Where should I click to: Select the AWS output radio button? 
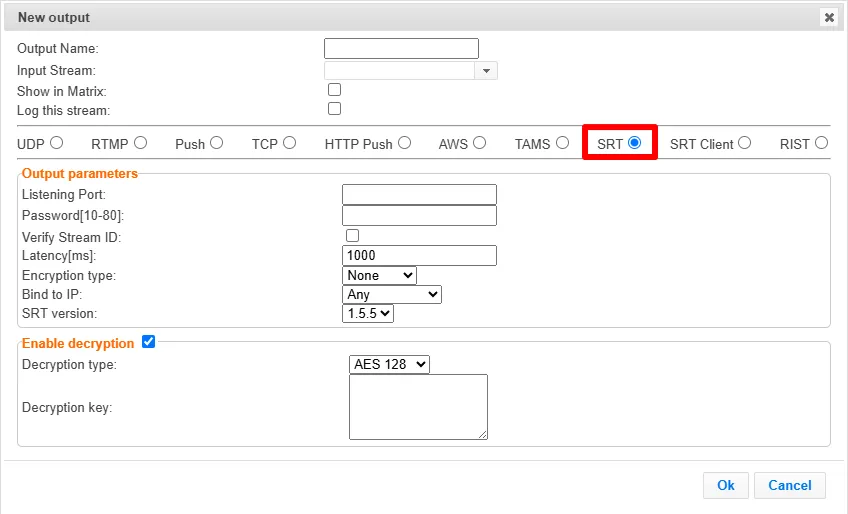pyautogui.click(x=479, y=143)
